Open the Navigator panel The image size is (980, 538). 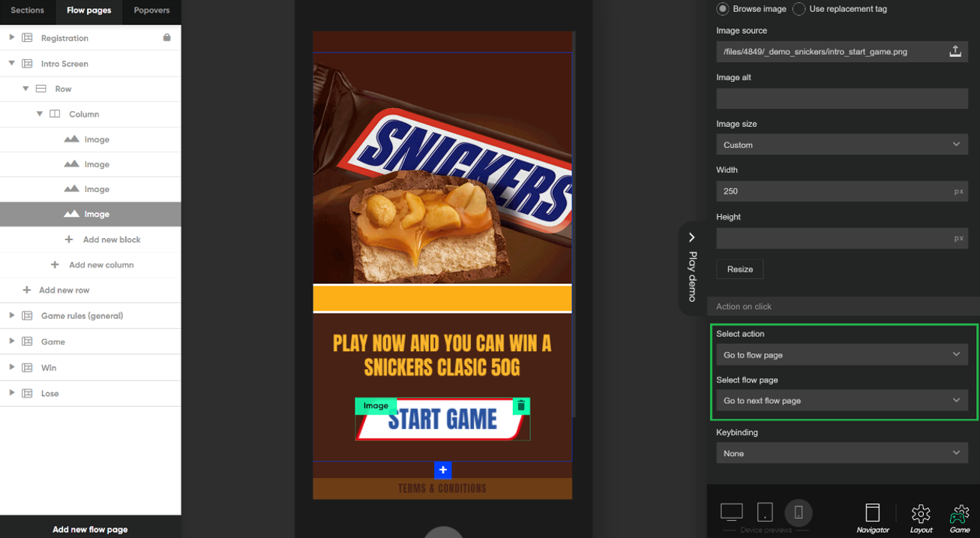(873, 518)
